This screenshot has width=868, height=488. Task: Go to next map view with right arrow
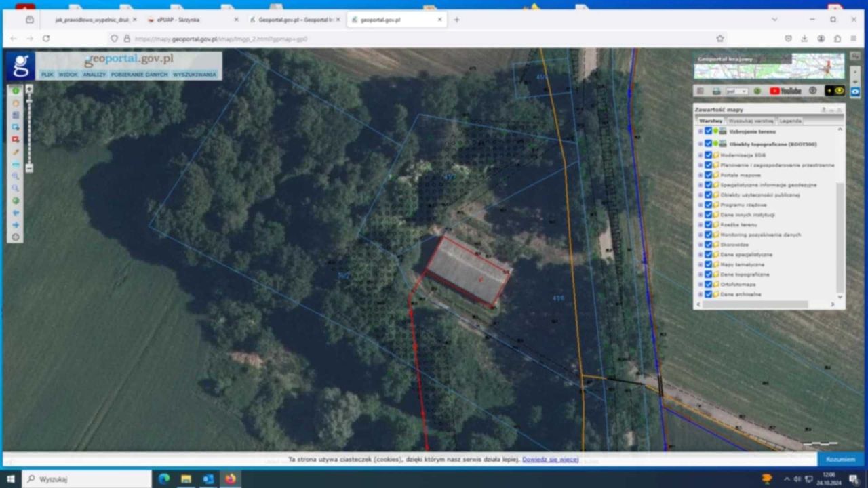click(x=16, y=225)
